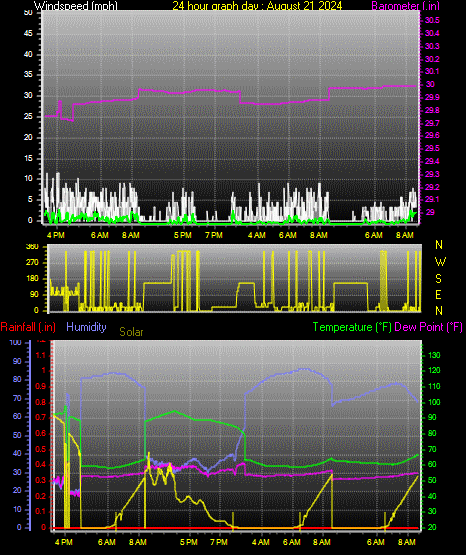The height and width of the screenshot is (555, 466).
Task: Click the 29 barometer scale value
Action: [430, 212]
